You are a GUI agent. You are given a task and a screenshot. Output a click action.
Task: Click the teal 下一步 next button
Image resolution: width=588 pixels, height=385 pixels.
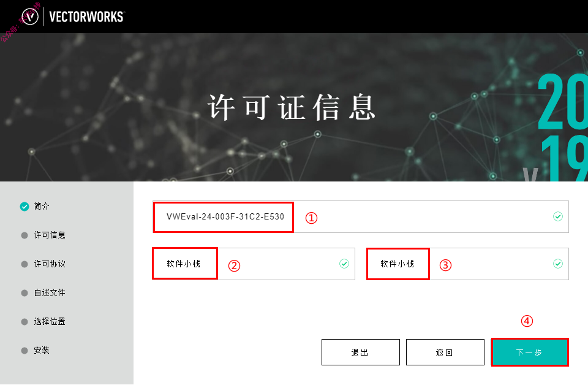(530, 353)
